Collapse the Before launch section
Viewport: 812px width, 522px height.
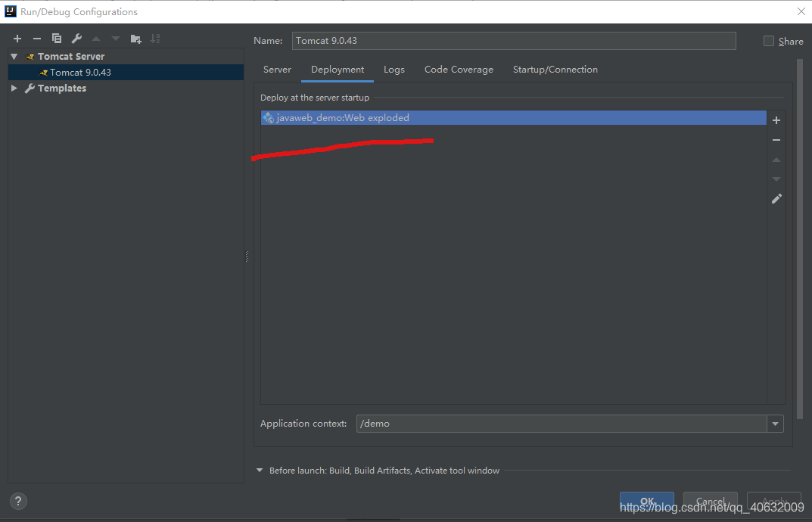[260, 471]
